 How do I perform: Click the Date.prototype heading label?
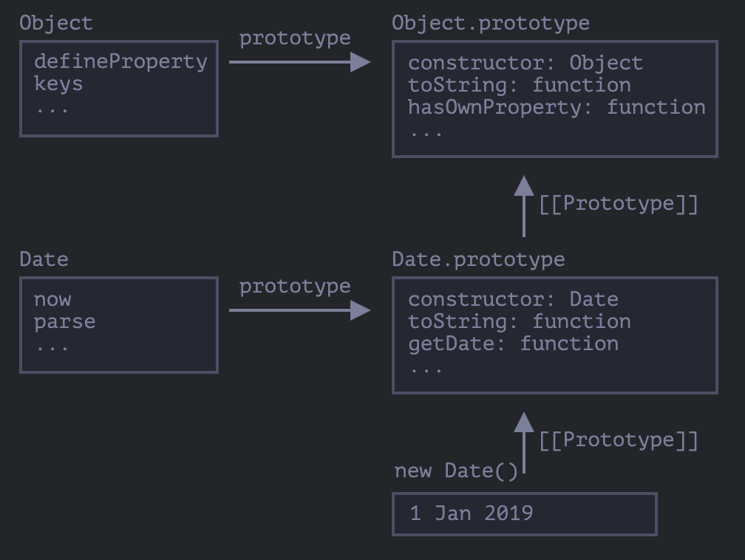pyautogui.click(x=478, y=259)
